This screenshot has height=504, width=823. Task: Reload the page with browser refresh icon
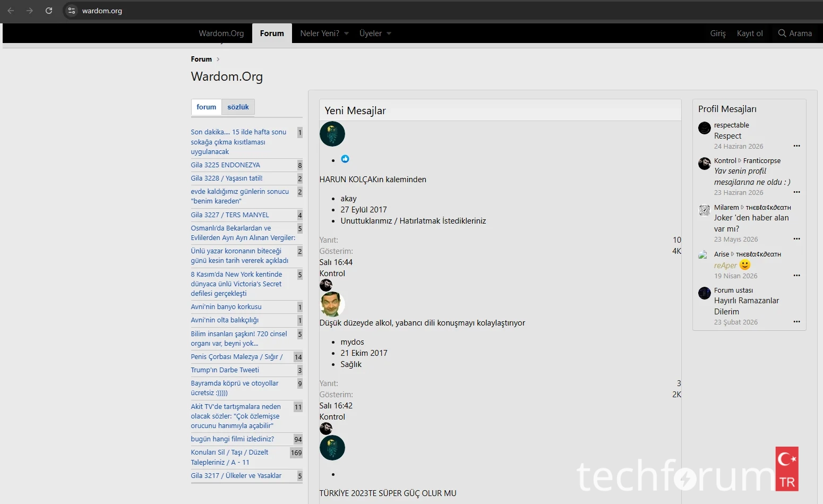pos(49,11)
